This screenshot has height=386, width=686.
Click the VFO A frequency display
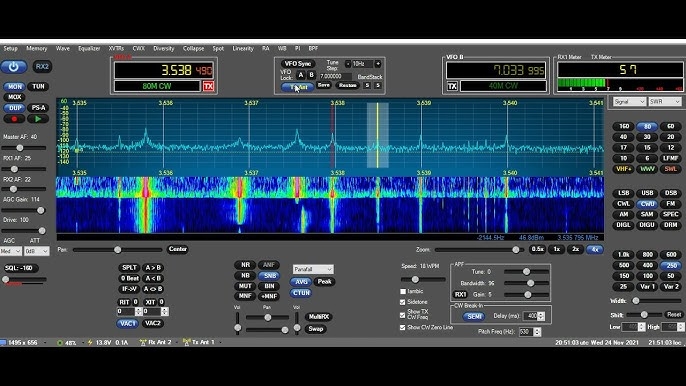pos(164,70)
